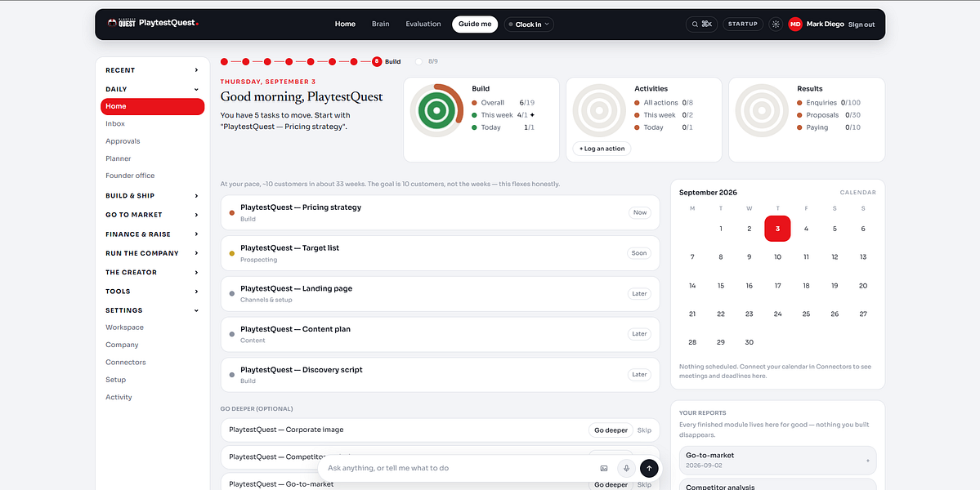This screenshot has height=490, width=980.
Task: Expand the TOOLS sidebar section
Action: pos(153,292)
